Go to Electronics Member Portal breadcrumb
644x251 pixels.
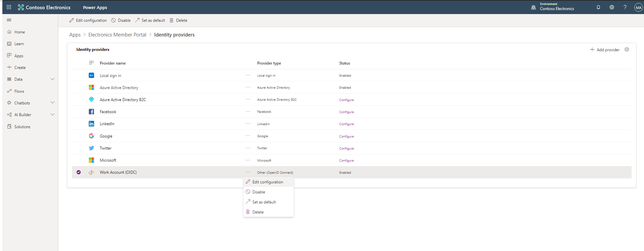click(x=117, y=35)
